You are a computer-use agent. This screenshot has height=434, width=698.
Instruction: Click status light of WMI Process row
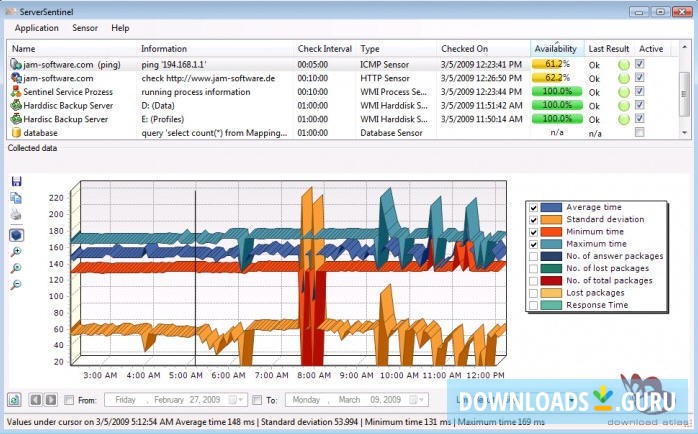tap(624, 92)
